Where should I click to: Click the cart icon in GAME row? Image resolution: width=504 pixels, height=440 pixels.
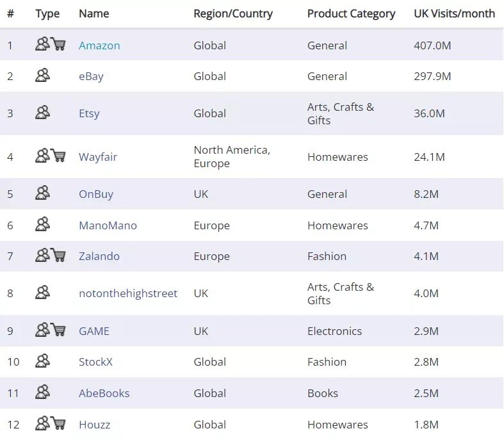click(x=58, y=330)
